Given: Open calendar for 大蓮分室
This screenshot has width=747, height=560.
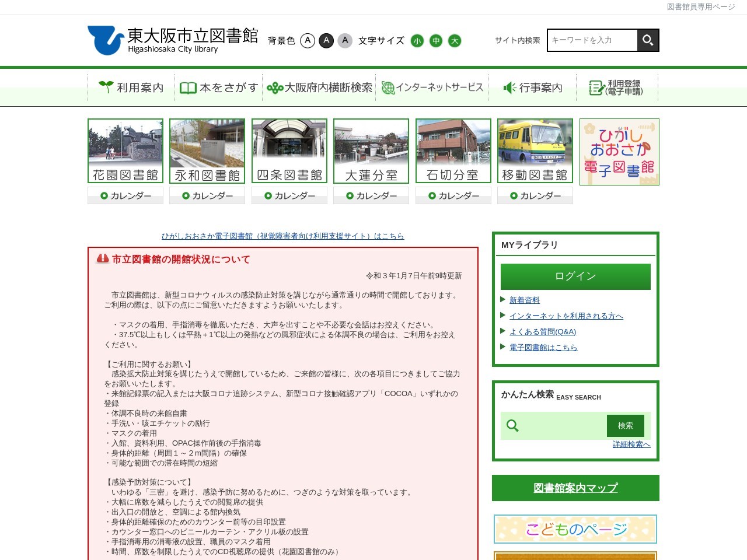Looking at the screenshot, I should coord(371,195).
